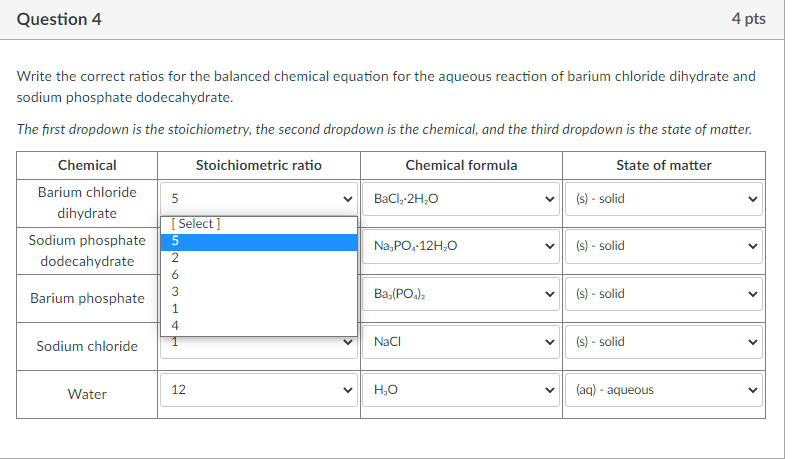
Task: Open the H₂O chemical formula dropdown
Action: click(463, 390)
